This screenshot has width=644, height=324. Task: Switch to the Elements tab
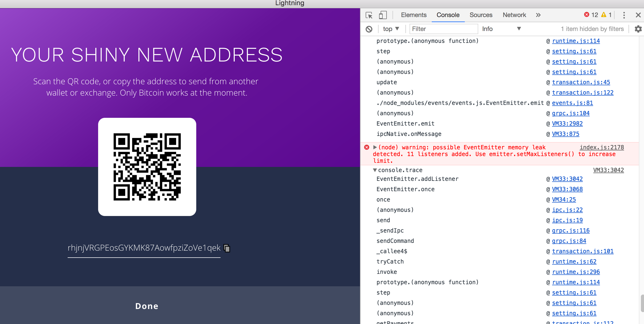coord(413,15)
